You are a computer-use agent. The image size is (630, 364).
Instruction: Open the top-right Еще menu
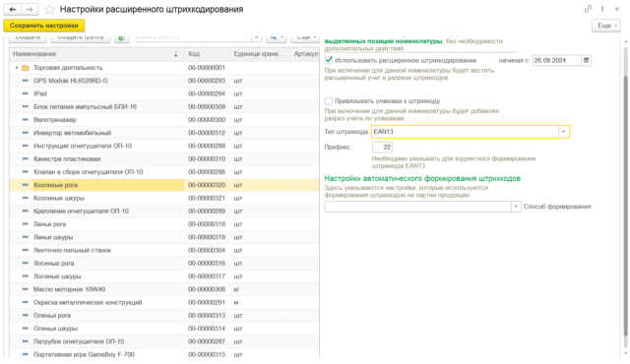(606, 26)
